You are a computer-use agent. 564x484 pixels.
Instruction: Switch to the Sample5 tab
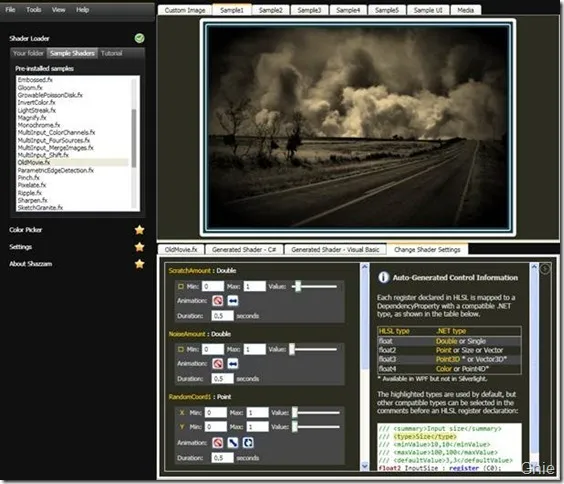(x=387, y=10)
